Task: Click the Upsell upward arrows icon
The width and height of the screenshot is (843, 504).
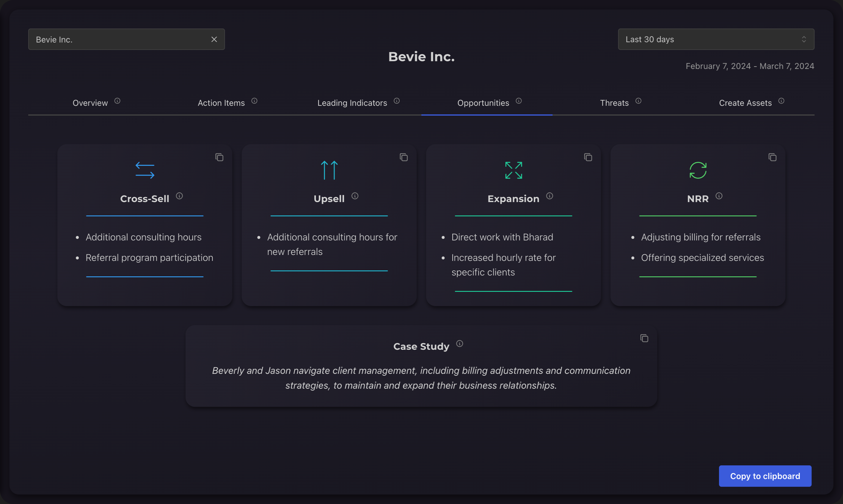Action: pyautogui.click(x=329, y=170)
